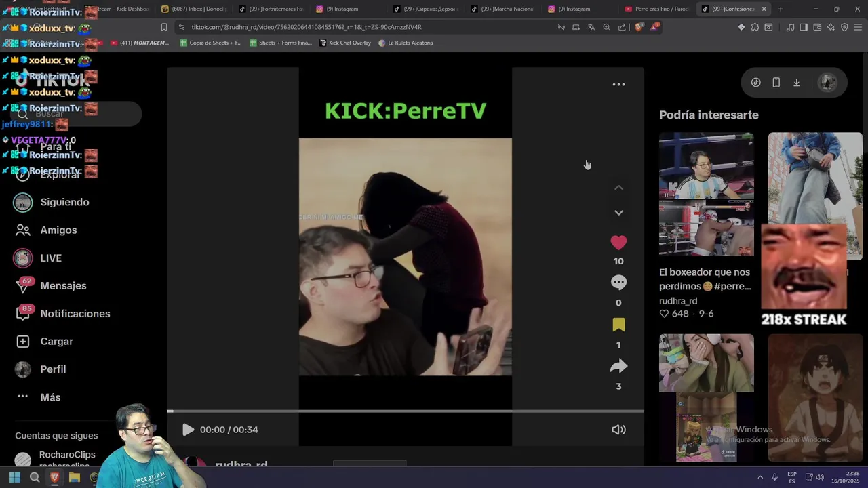Mute the video with speaker icon
868x488 pixels.
tap(618, 430)
